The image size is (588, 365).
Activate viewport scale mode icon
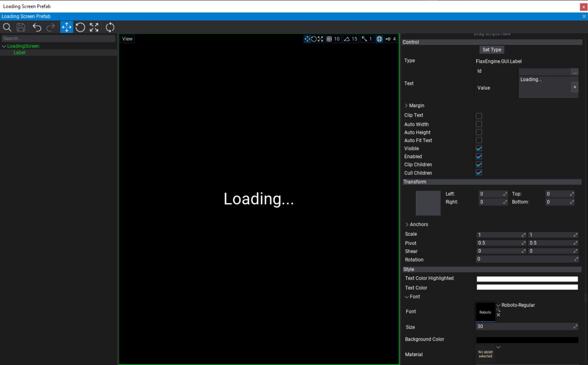(320, 39)
